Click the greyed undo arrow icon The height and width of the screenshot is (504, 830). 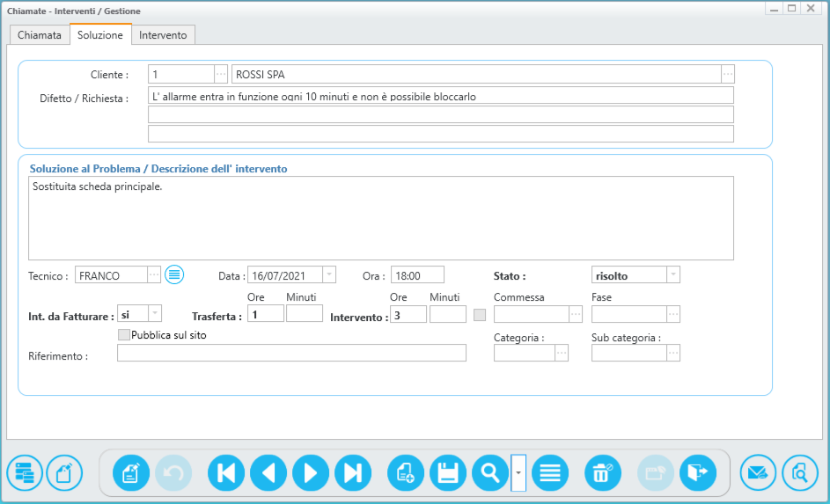pos(173,473)
